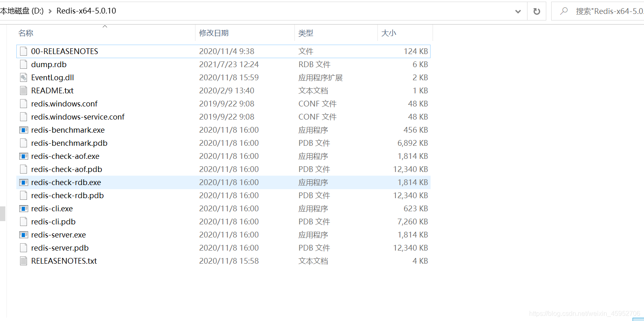
Task: Select the redis-cli.pdb file name
Action: pyautogui.click(x=53, y=222)
